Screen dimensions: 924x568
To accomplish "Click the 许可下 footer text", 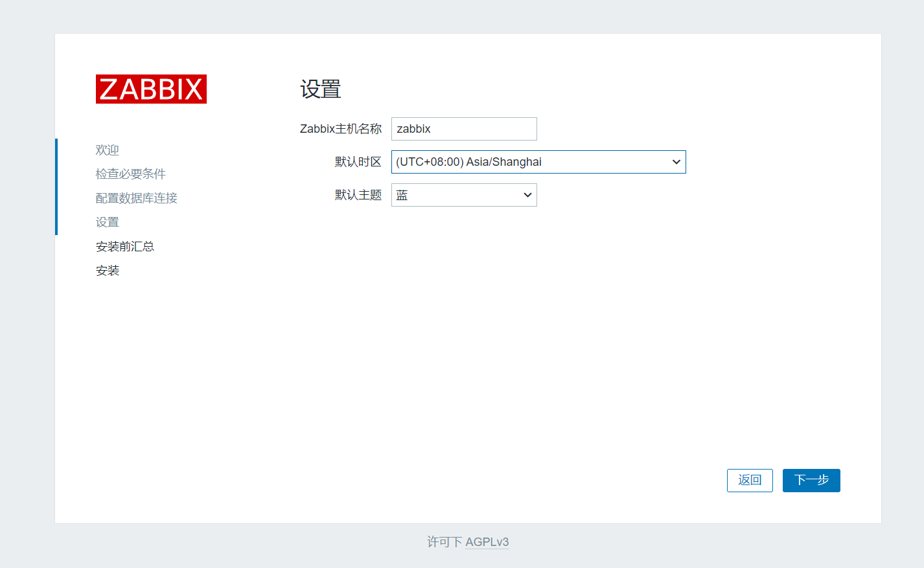I will (445, 542).
